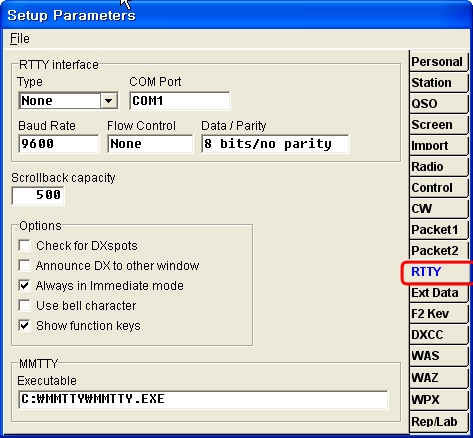Open the WPX tab
The image size is (473, 438).
[438, 399]
